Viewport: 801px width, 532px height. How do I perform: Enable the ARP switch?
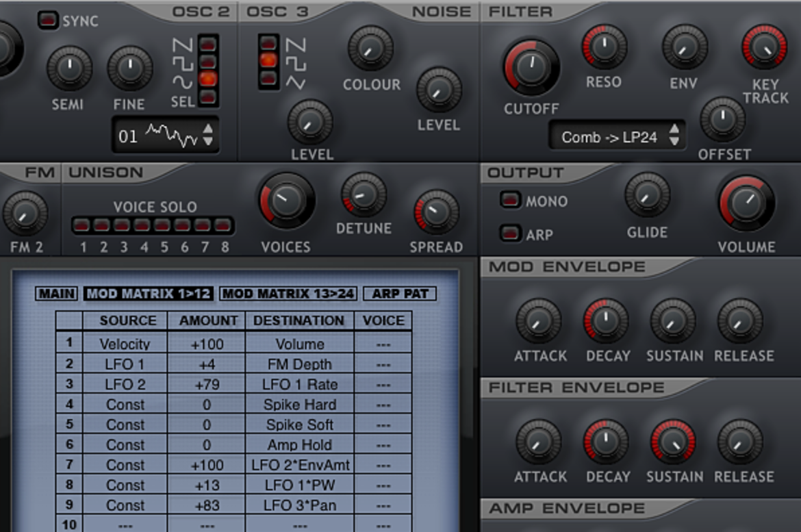510,233
